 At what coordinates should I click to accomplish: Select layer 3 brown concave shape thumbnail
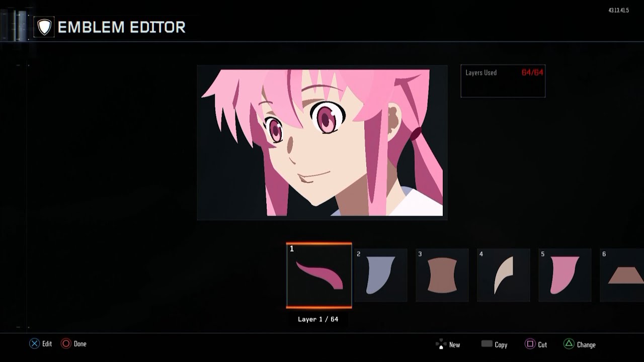pos(442,275)
